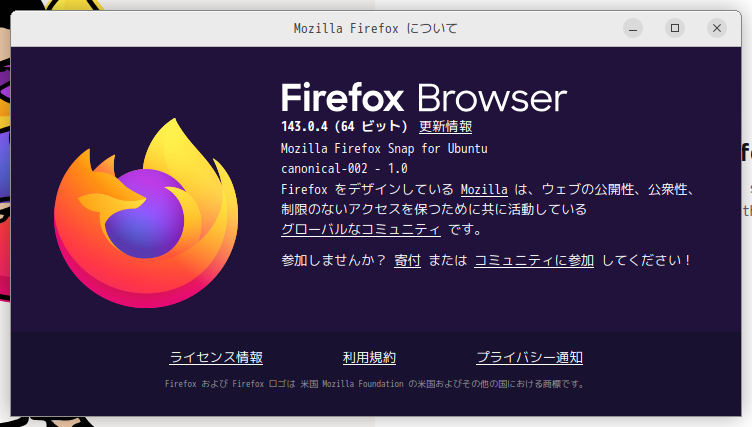The width and height of the screenshot is (752, 427).
Task: Minimize the Mozilla Firefox について window
Action: pos(633,28)
